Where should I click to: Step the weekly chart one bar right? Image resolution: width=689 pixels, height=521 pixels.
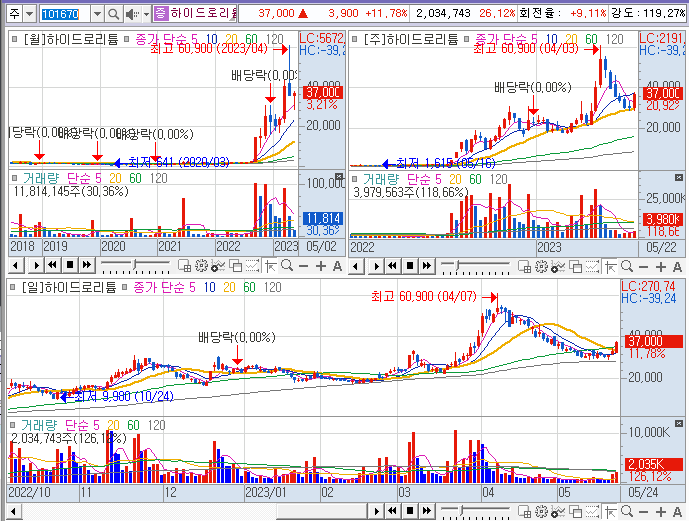[x=377, y=266]
